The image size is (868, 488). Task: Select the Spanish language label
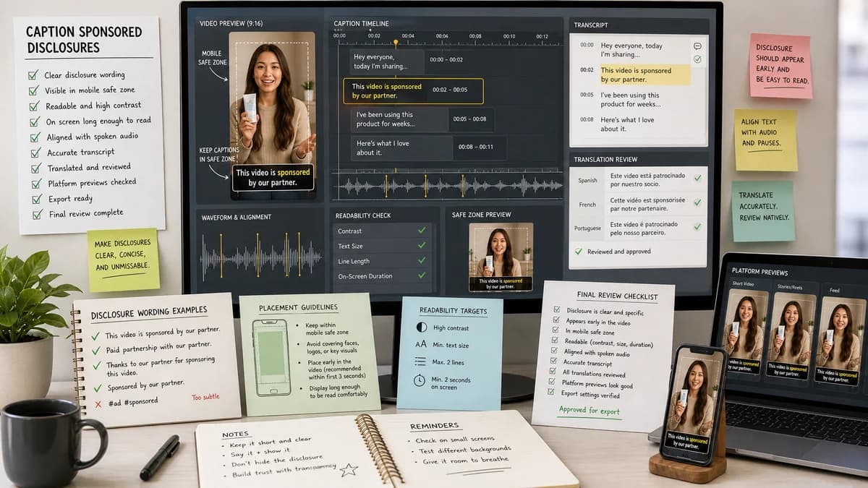[587, 181]
